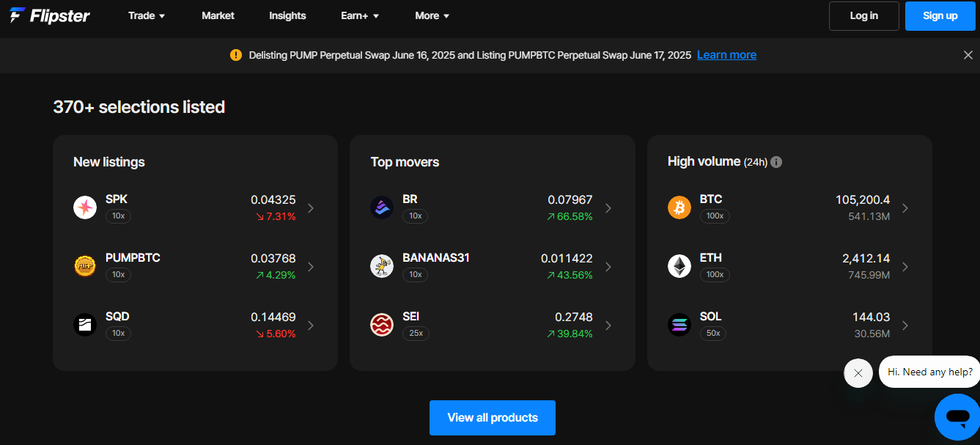
Task: Click View all products button
Action: (x=493, y=418)
